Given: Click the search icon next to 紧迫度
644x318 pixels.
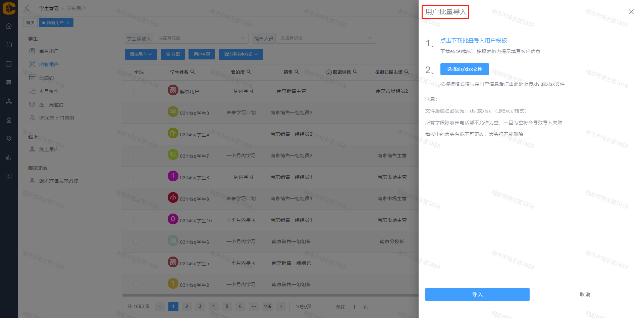Looking at the screenshot, I should (x=249, y=72).
